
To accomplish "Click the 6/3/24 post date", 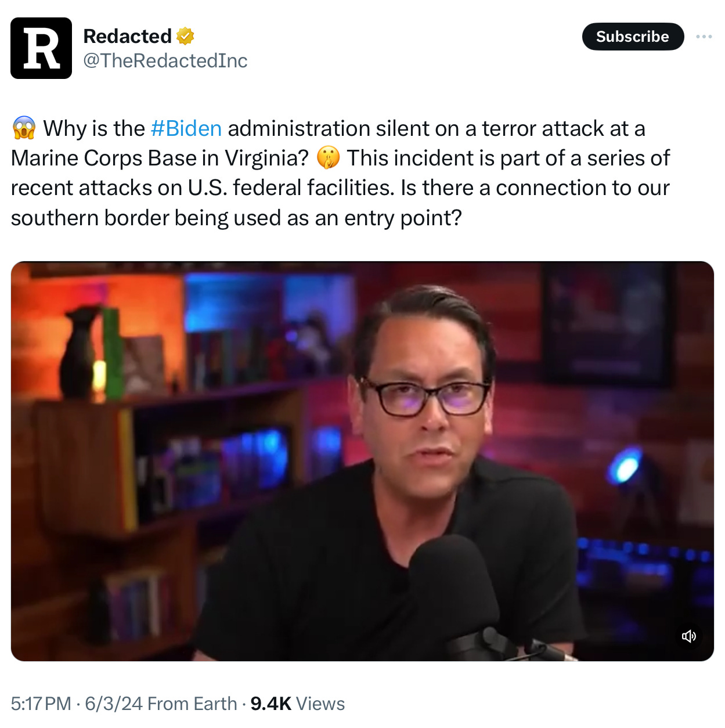I will [114, 704].
